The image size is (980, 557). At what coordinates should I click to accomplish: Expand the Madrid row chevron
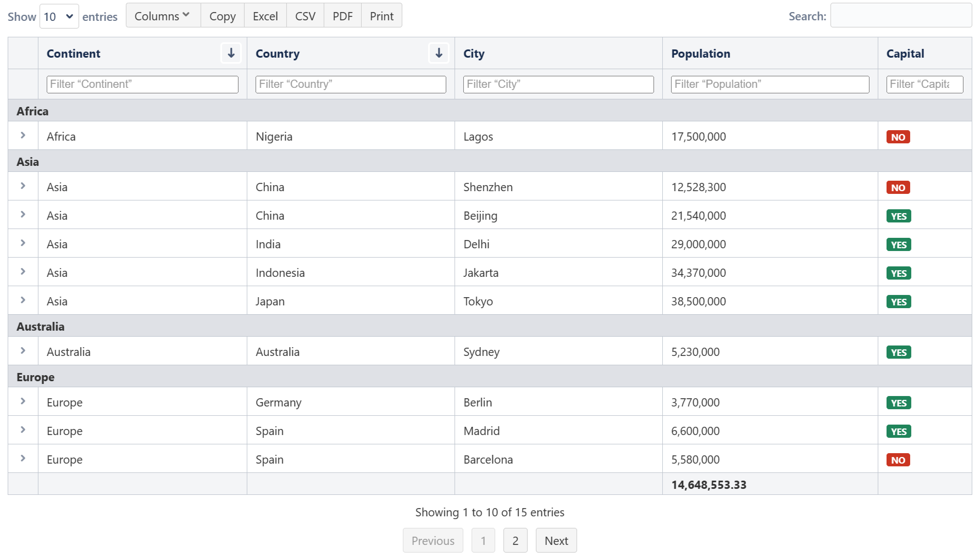[23, 430]
